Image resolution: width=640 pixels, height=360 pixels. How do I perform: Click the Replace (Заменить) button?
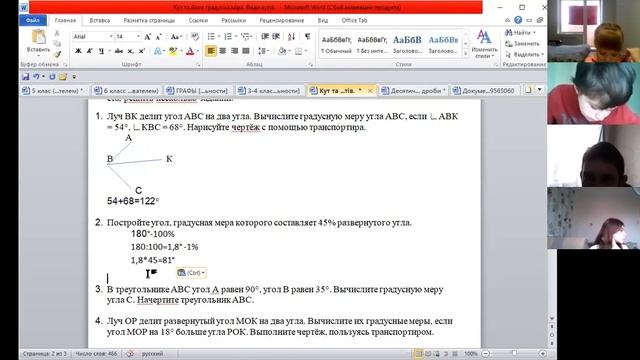[x=523, y=43]
